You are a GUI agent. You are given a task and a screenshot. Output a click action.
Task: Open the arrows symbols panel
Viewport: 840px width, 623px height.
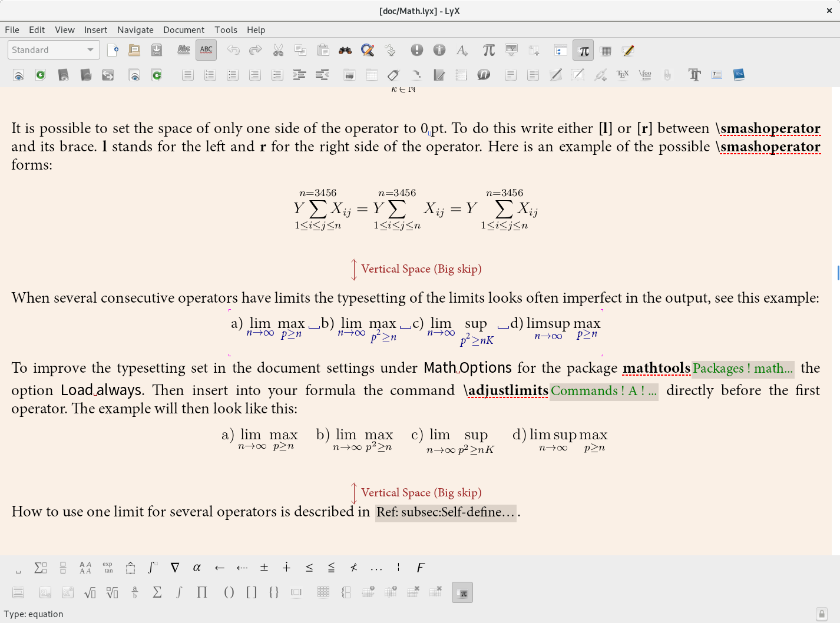(220, 568)
